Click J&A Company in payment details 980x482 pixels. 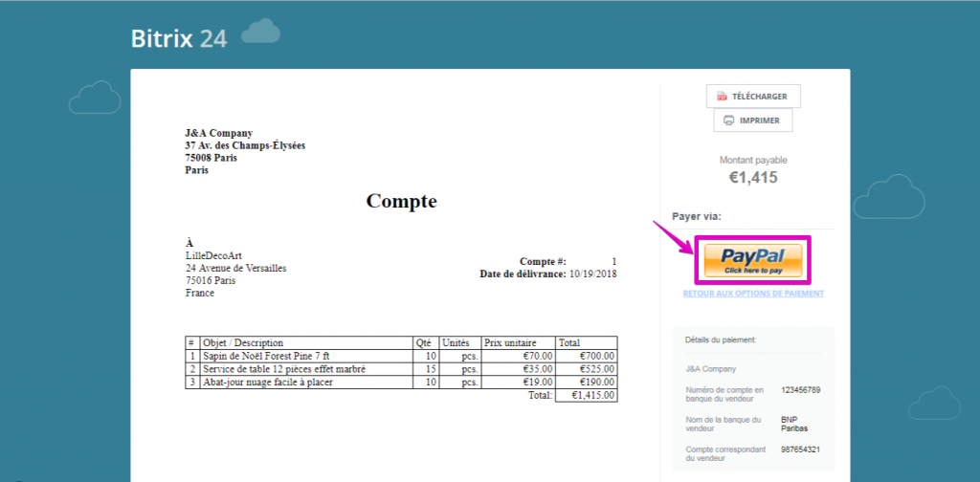click(711, 369)
